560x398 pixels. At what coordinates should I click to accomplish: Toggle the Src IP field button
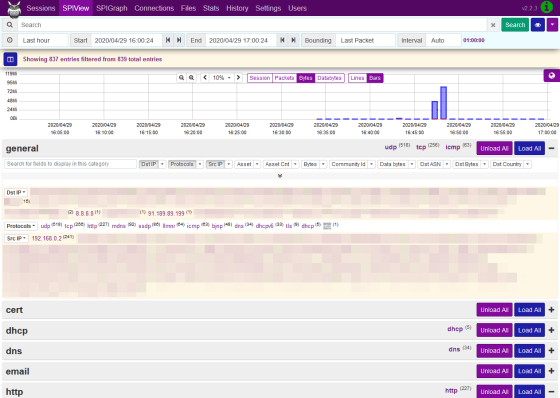215,164
